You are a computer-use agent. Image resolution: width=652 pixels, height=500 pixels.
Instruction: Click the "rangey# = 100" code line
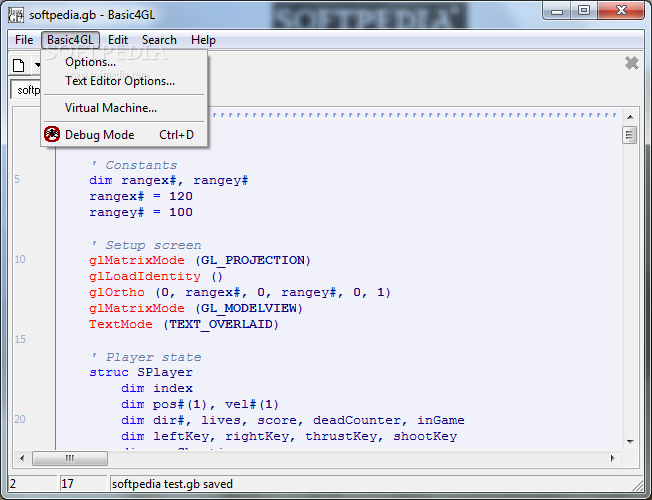pyautogui.click(x=141, y=212)
